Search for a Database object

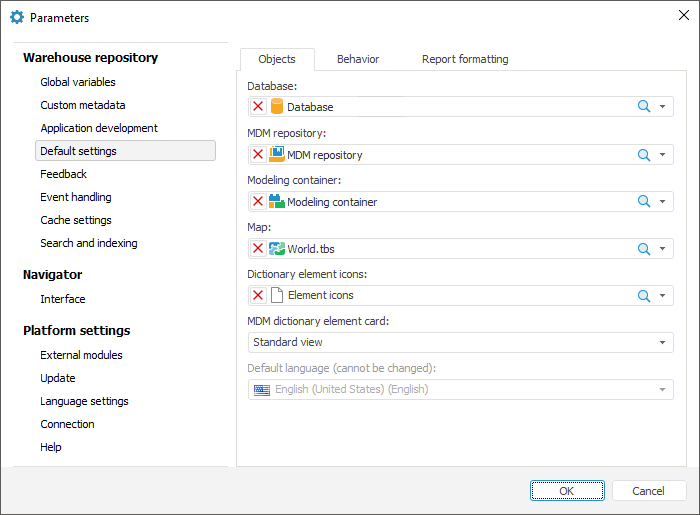point(644,107)
